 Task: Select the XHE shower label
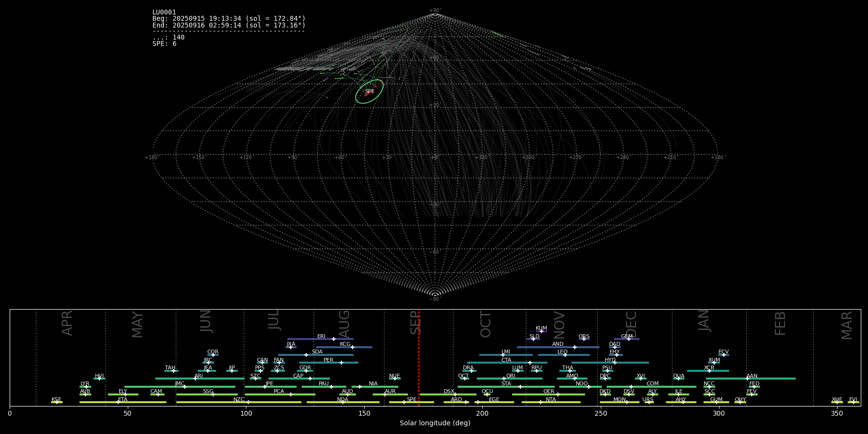(837, 399)
